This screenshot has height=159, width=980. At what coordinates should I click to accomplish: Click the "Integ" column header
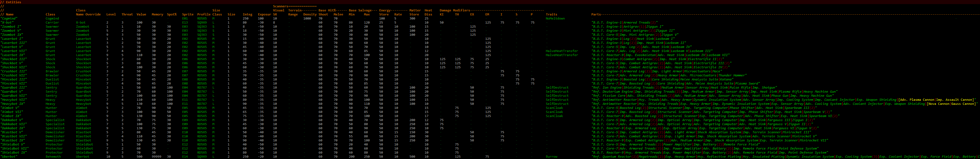pyautogui.click(x=248, y=14)
